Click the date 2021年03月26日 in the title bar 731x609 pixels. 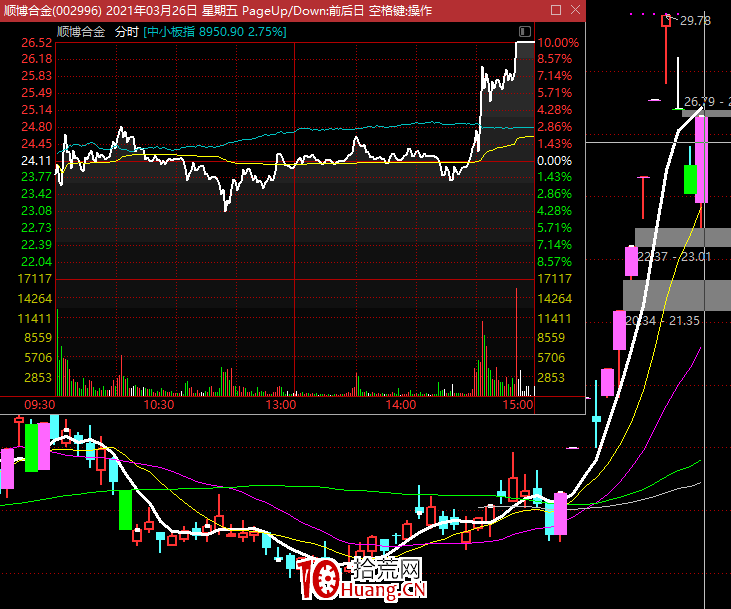click(152, 10)
